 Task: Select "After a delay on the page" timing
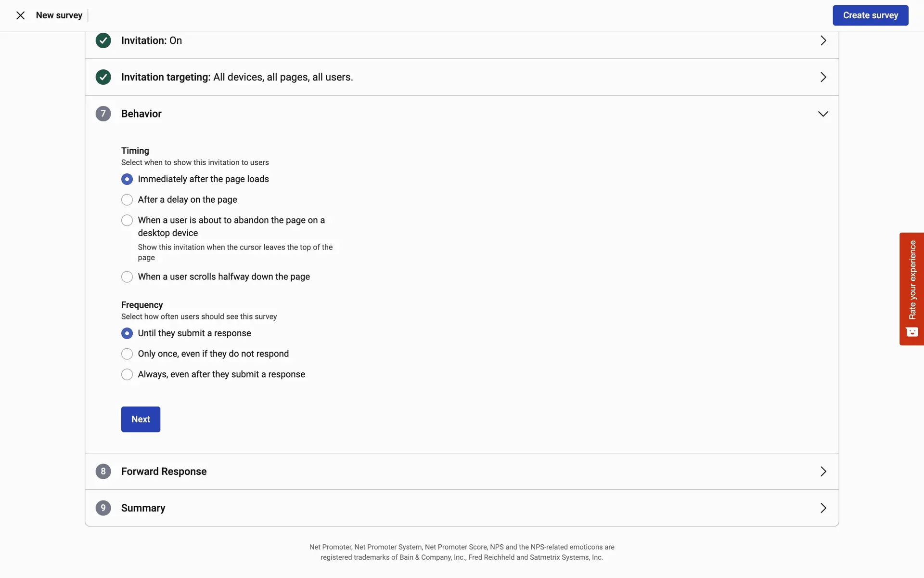pos(127,199)
